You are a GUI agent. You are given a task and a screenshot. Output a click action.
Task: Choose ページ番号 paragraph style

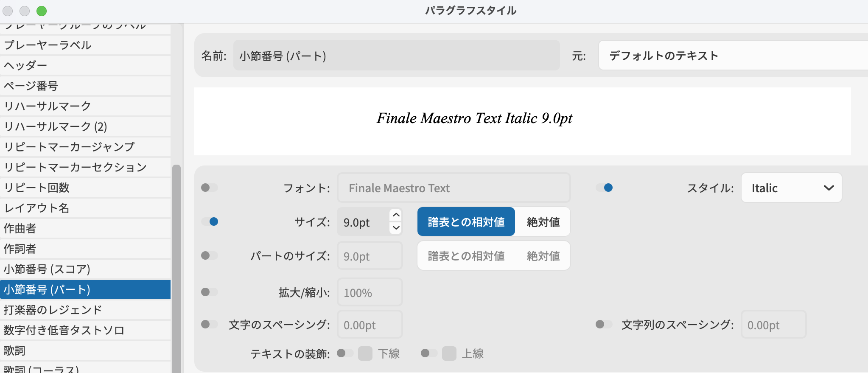pos(85,86)
